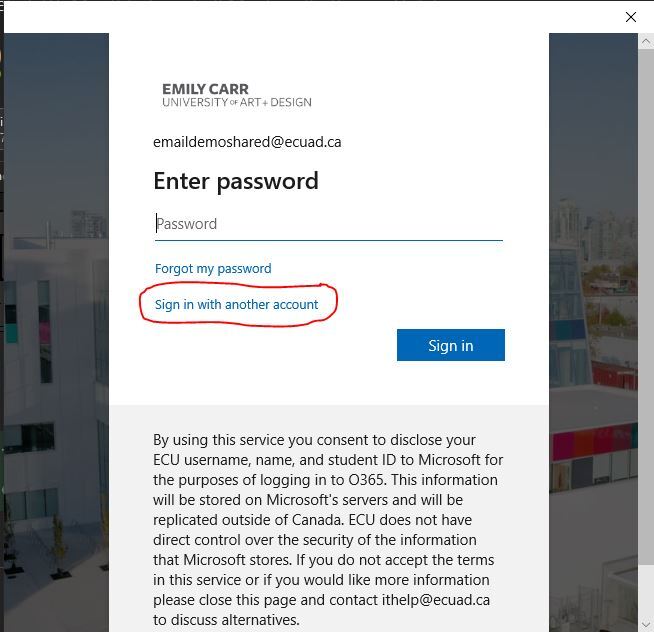The width and height of the screenshot is (654, 632).
Task: Click the ithelp@ecuad.ca contact address
Action: 435,599
